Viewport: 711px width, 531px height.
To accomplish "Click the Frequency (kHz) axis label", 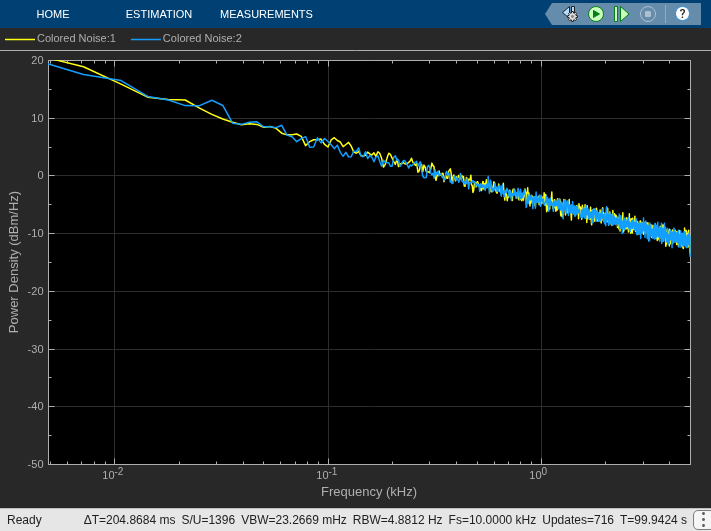I will click(369, 492).
